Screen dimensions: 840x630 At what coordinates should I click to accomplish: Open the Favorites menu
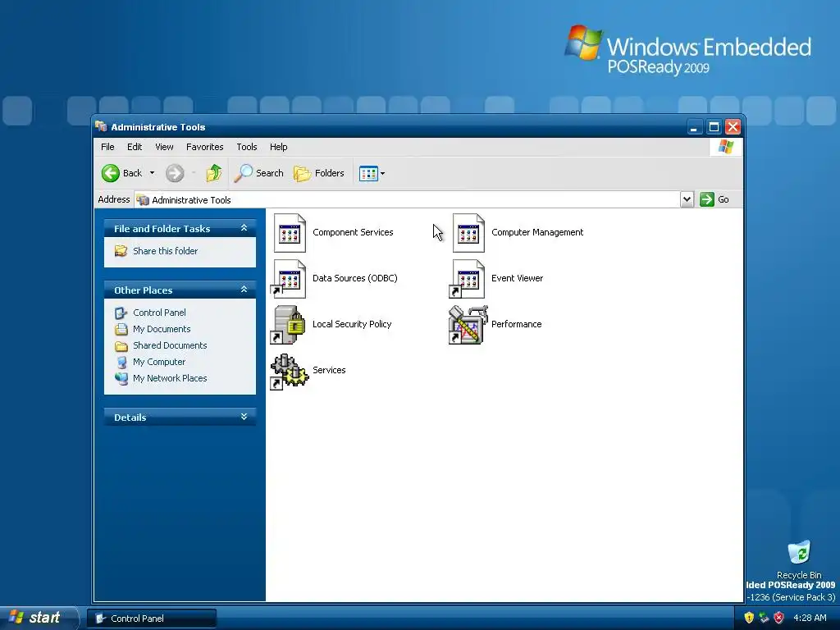(204, 147)
